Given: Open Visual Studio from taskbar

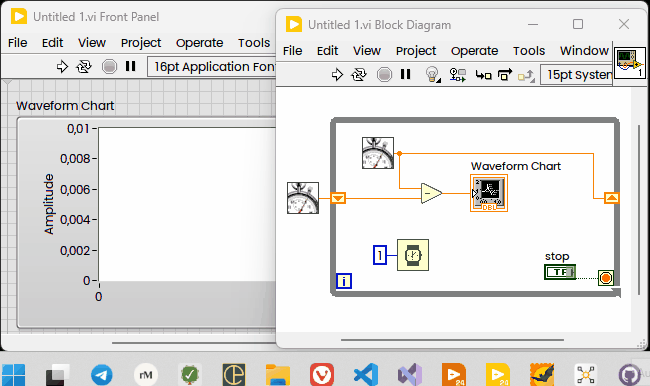Looking at the screenshot, I should pos(410,374).
